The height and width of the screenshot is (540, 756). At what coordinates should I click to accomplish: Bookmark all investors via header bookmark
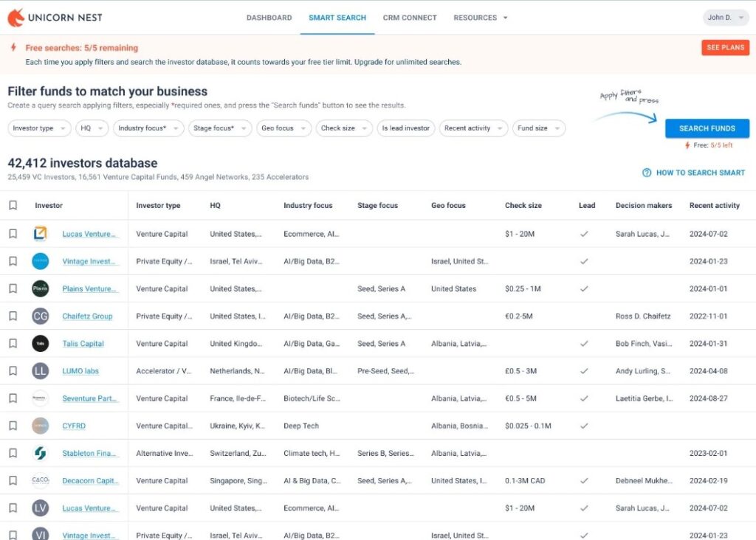[13, 205]
